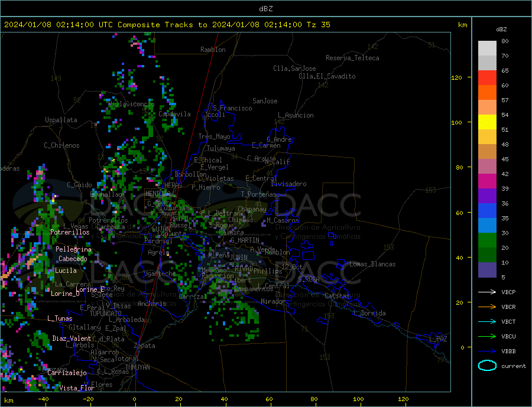This screenshot has height=407, width=532.
Task: Click the MENDOZA city label
Action: coord(157,194)
